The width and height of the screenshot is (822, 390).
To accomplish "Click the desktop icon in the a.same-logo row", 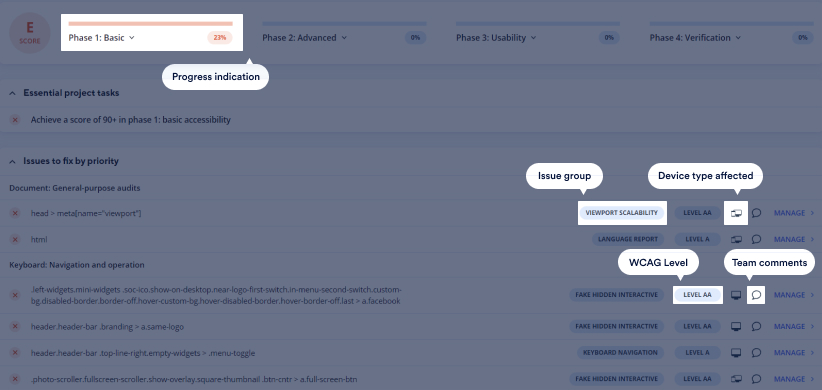I will click(736, 327).
